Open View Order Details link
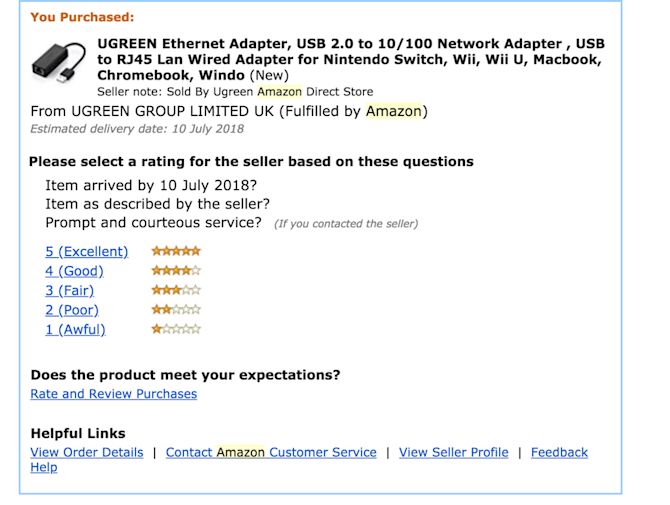The width and height of the screenshot is (670, 505). coord(87,452)
